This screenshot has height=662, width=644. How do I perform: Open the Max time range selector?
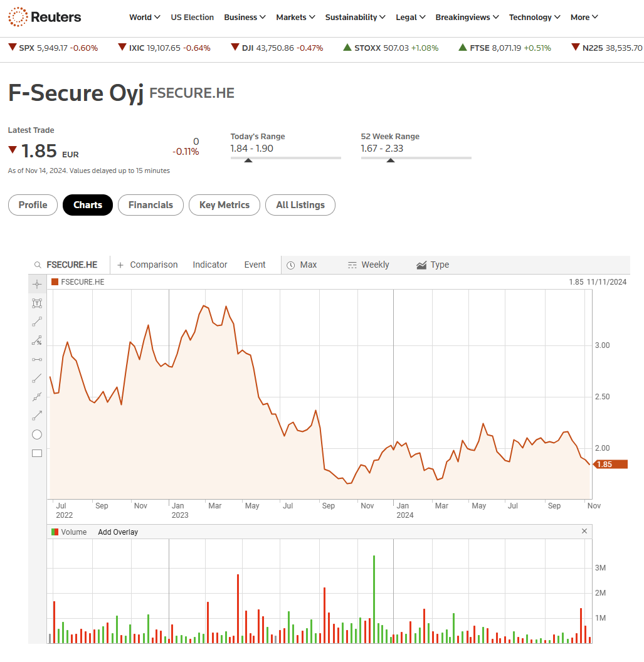302,265
